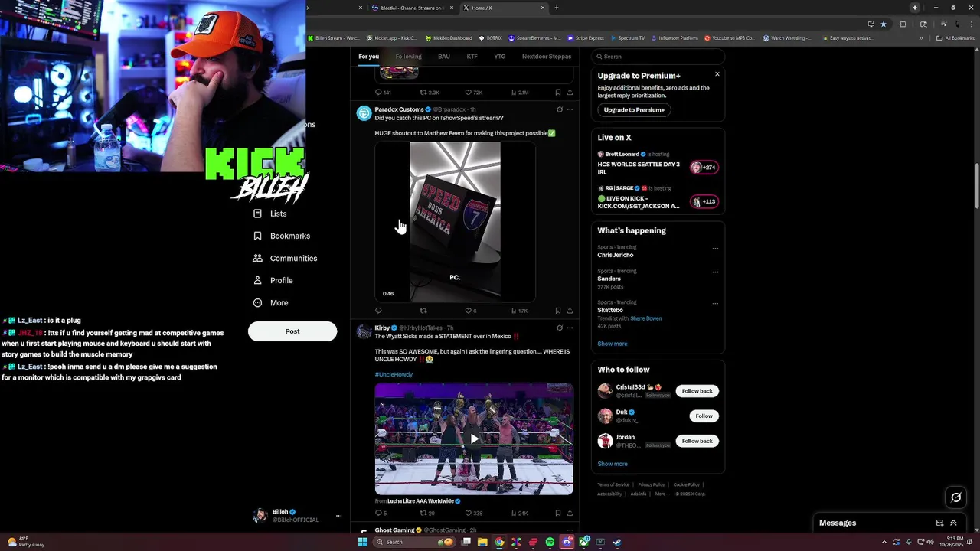This screenshot has width=980, height=551.
Task: Click the #UncleHowdy hashtag
Action: click(x=394, y=374)
